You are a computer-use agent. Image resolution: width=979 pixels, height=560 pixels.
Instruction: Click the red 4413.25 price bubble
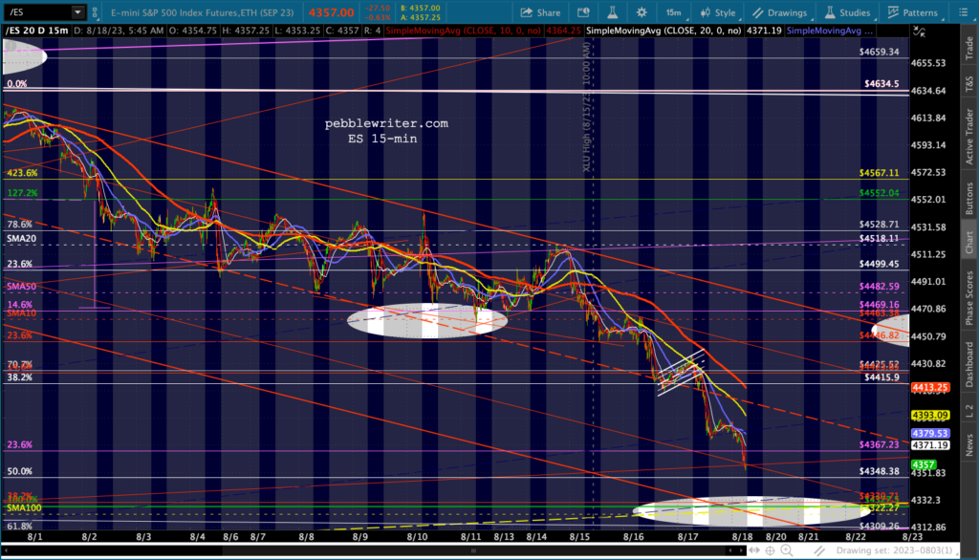pos(930,388)
